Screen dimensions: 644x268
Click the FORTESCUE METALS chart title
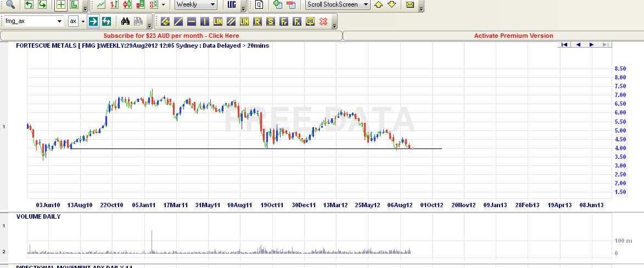[x=143, y=45]
